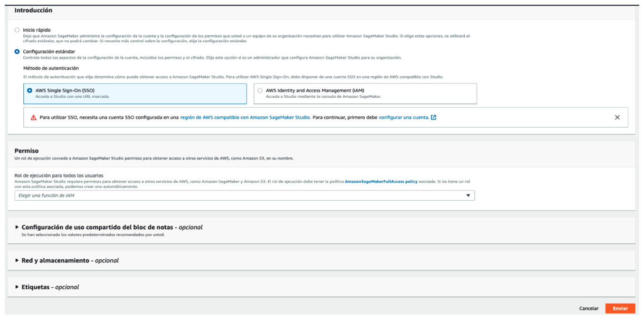This screenshot has height=320, width=644.
Task: Choose AWS Identity and Access Management (IAM) radio
Action: tap(260, 90)
